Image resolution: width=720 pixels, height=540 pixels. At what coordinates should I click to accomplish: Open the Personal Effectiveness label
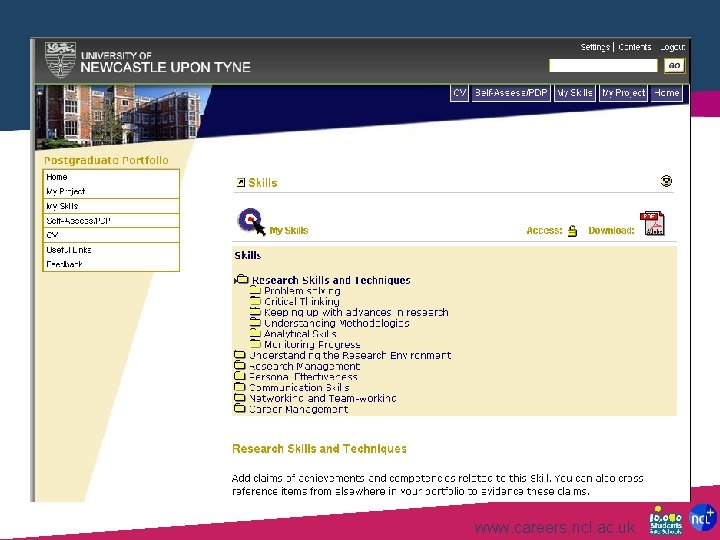coord(303,377)
